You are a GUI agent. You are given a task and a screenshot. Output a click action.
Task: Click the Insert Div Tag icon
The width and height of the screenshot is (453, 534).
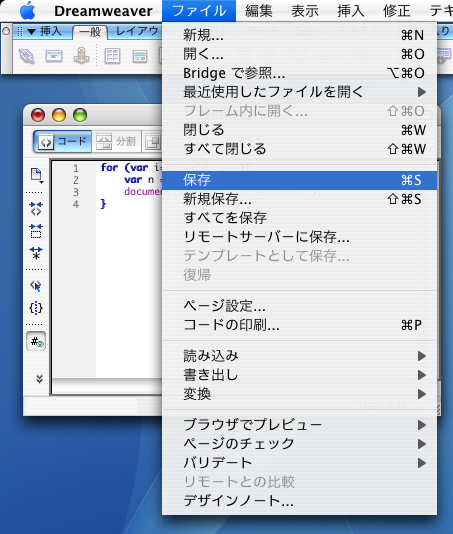pyautogui.click(x=140, y=57)
